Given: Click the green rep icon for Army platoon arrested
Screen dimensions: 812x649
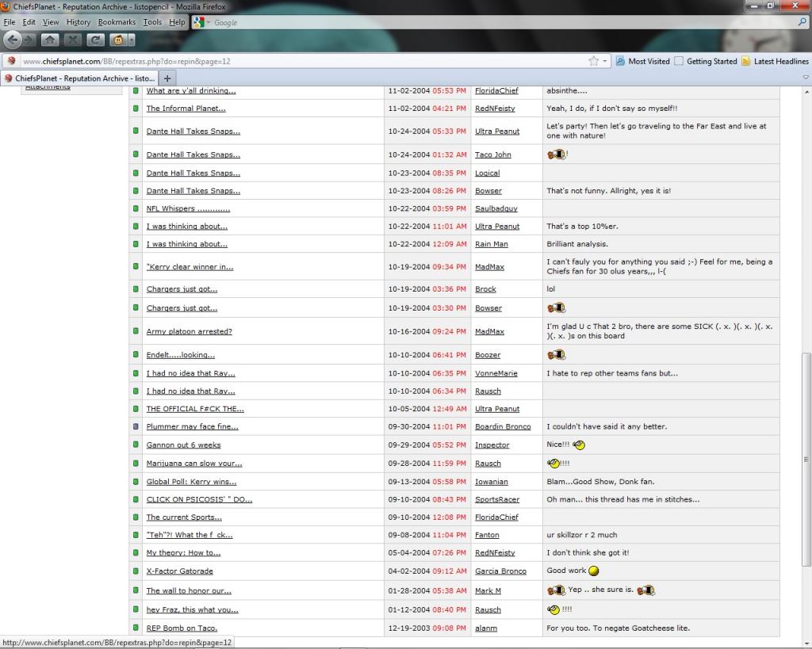Looking at the screenshot, I should (x=136, y=330).
